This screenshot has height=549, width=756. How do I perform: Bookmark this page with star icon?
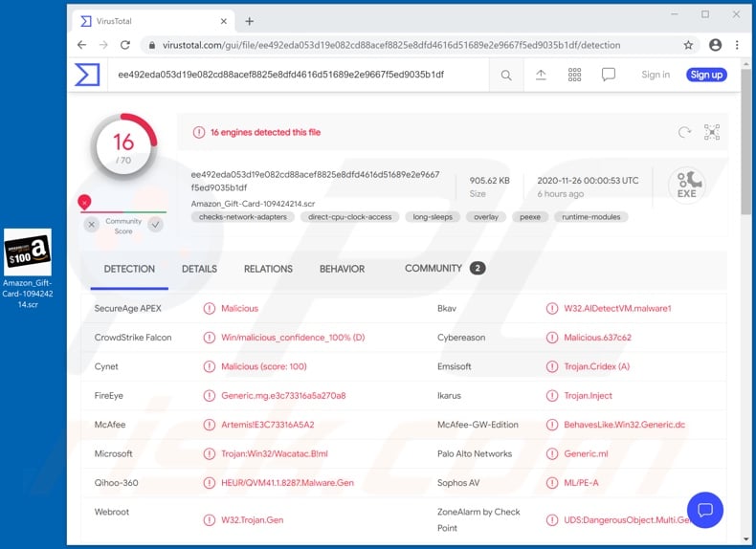pos(688,45)
